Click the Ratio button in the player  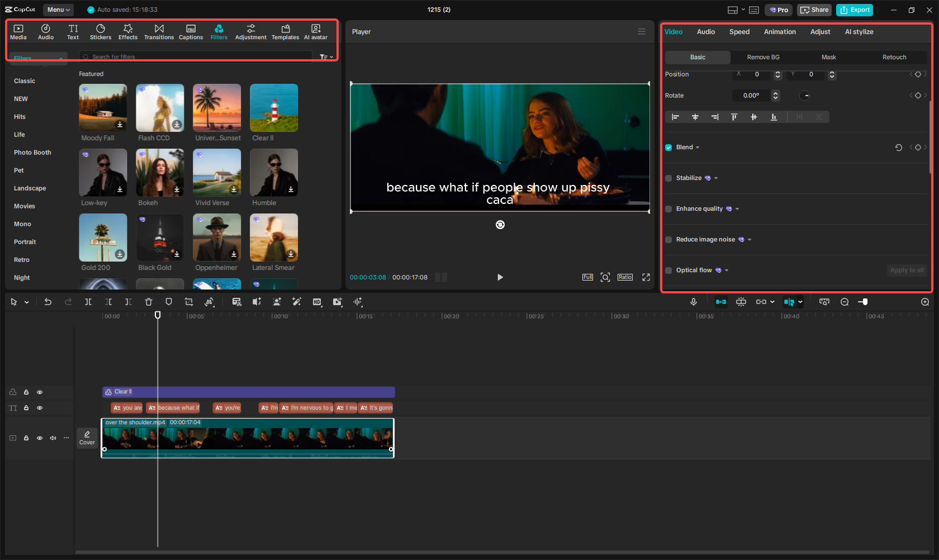click(x=625, y=277)
